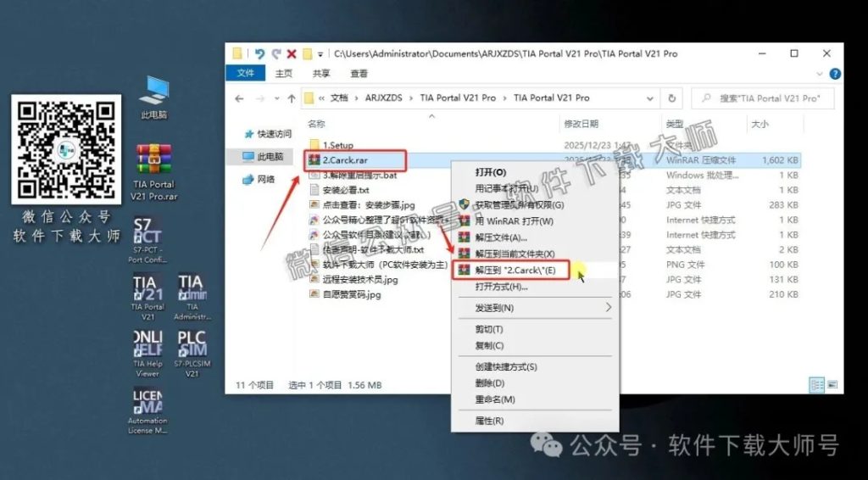Open the Explorer help question mark icon
The height and width of the screenshot is (480, 868).
pyautogui.click(x=835, y=74)
